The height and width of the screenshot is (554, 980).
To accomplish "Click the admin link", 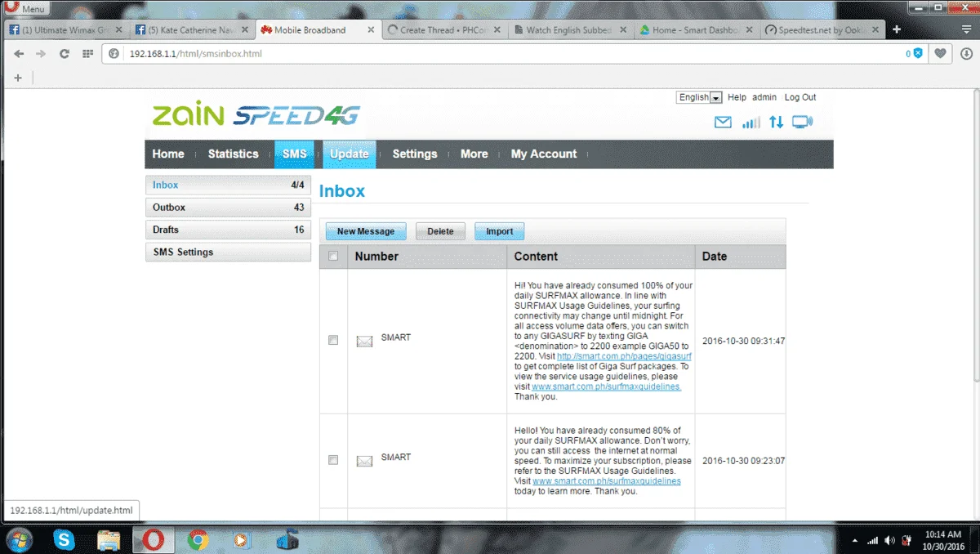I will click(x=764, y=97).
